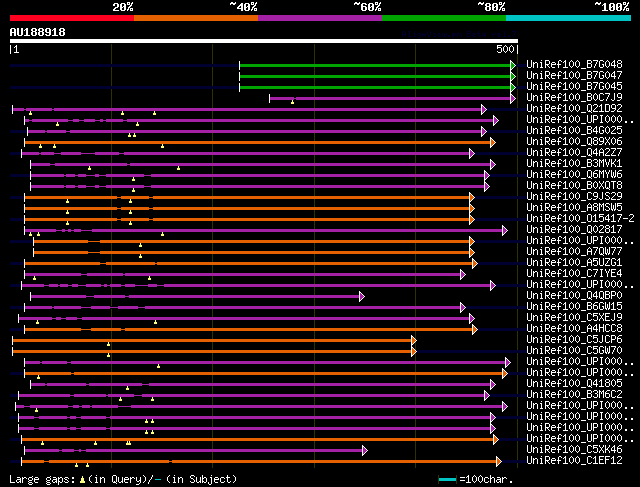Click the UniRef100_O15417-2 label

tap(580, 219)
